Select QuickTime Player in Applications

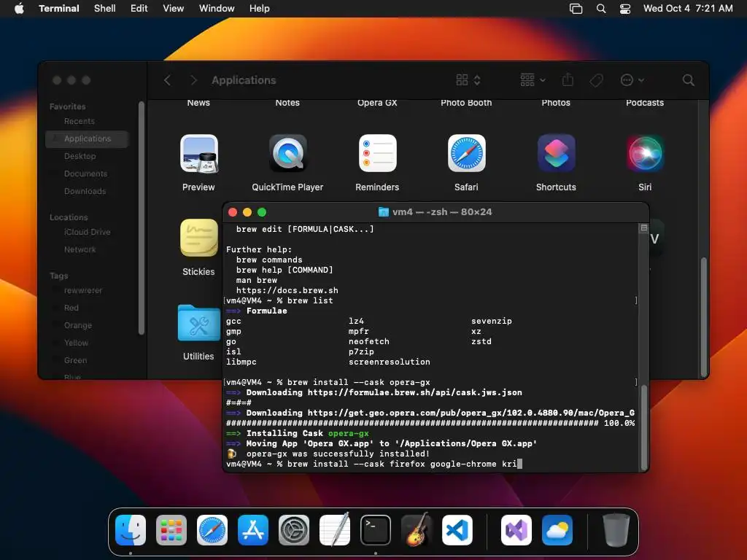[x=287, y=154]
